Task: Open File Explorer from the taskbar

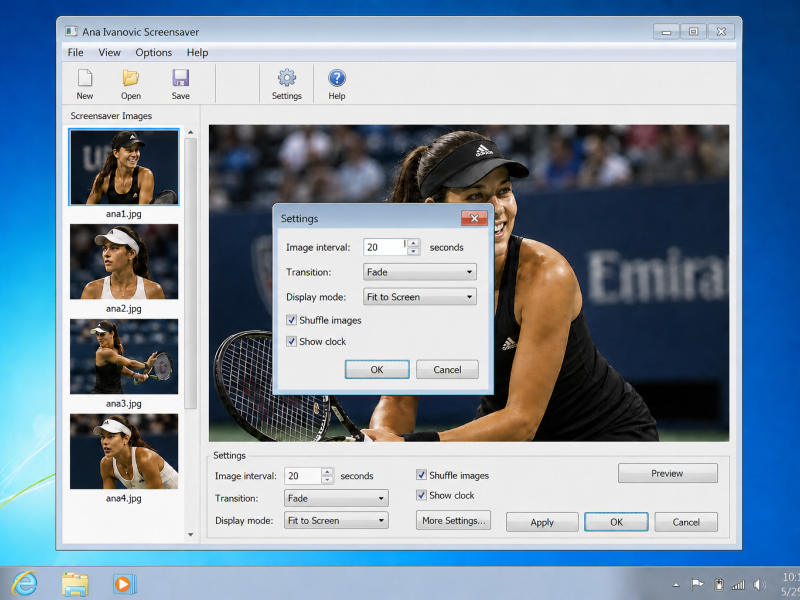Action: pyautogui.click(x=75, y=584)
